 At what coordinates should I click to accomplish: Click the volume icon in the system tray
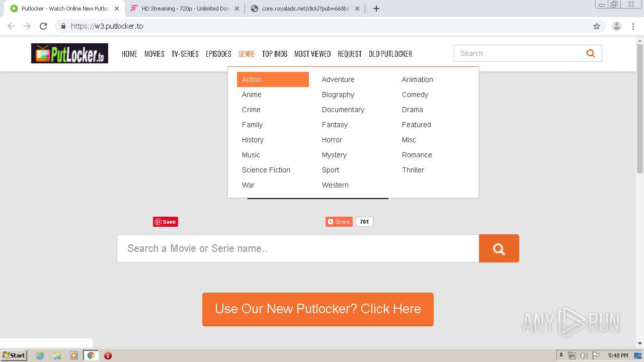click(x=584, y=355)
